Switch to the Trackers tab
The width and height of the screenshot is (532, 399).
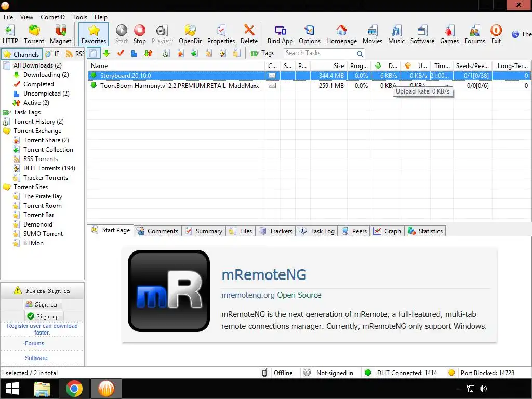pos(276,231)
